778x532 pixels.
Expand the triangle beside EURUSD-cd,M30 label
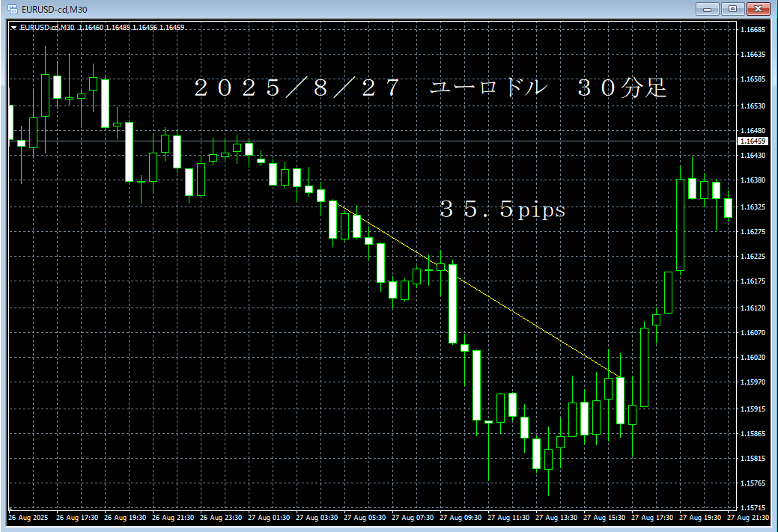point(13,28)
